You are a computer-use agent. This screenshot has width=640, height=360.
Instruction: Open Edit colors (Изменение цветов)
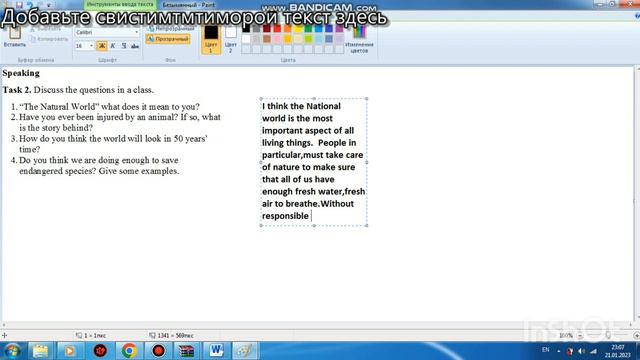point(359,40)
